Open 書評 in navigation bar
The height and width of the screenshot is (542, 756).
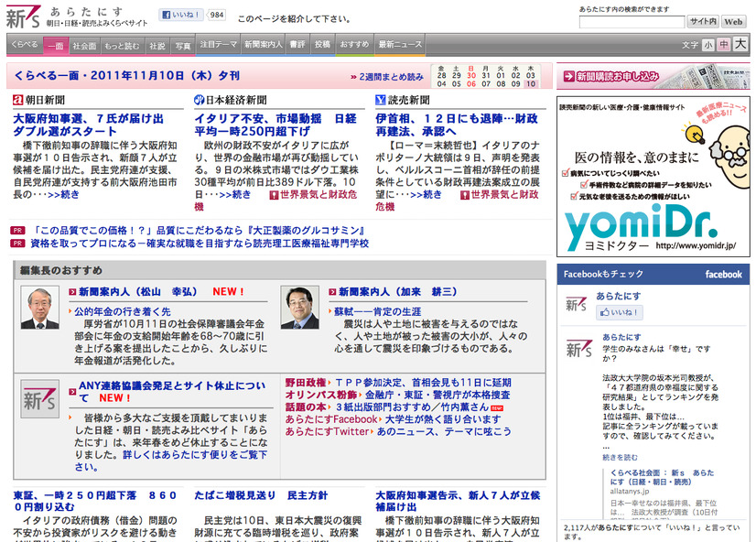coord(297,44)
